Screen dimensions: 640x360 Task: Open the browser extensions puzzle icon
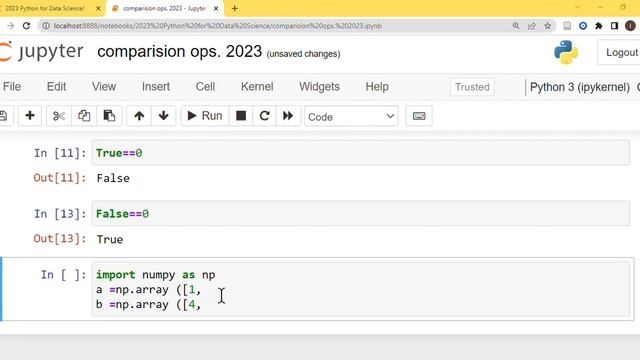(599, 26)
